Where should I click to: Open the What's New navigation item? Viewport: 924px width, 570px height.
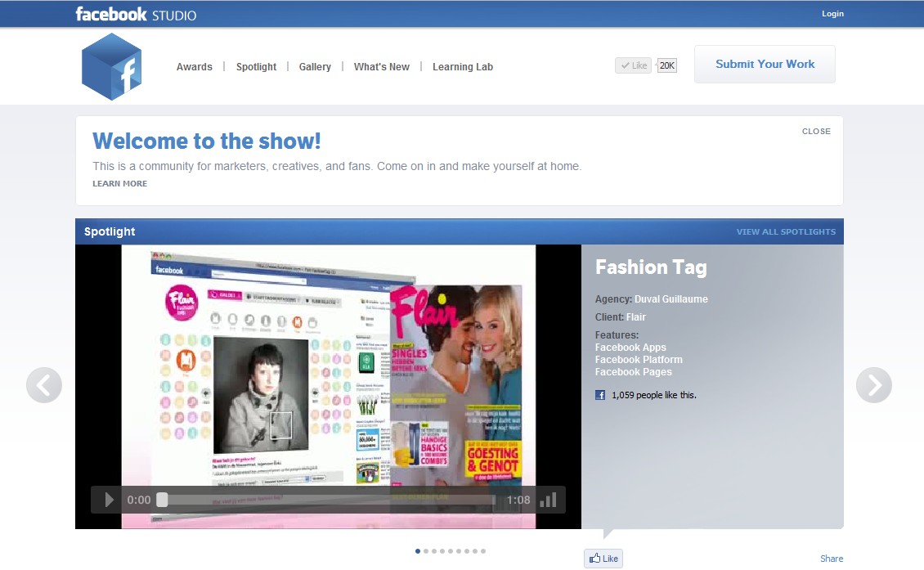coord(382,66)
